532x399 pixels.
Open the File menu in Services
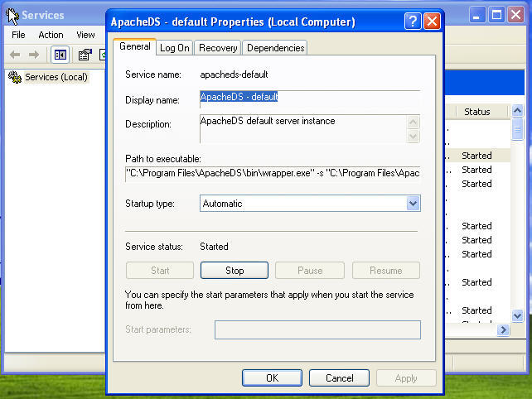[18, 35]
